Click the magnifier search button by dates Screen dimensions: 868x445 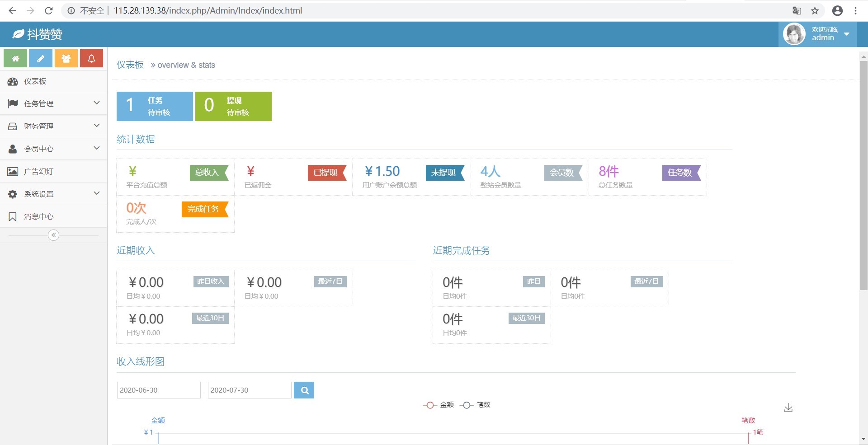[x=304, y=390]
